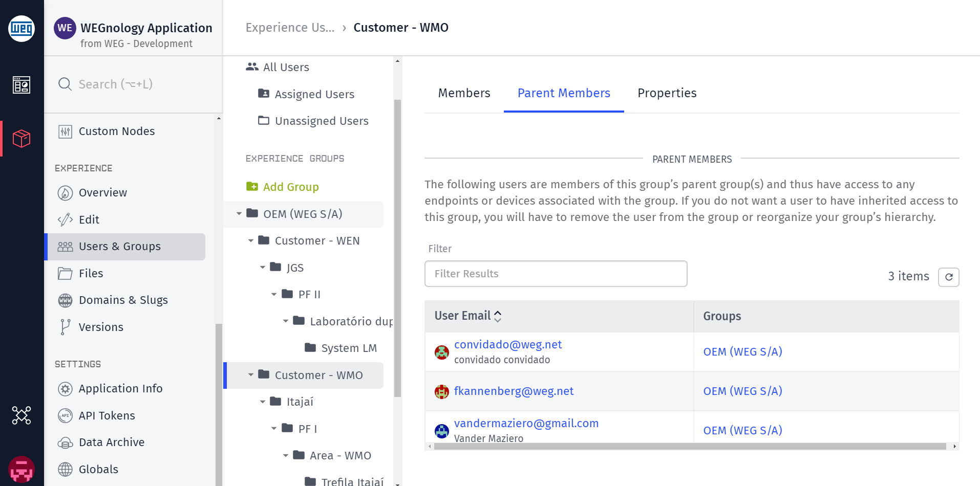Click the Experience Us... breadcrumb
The height and width of the screenshot is (486, 980).
coord(290,28)
